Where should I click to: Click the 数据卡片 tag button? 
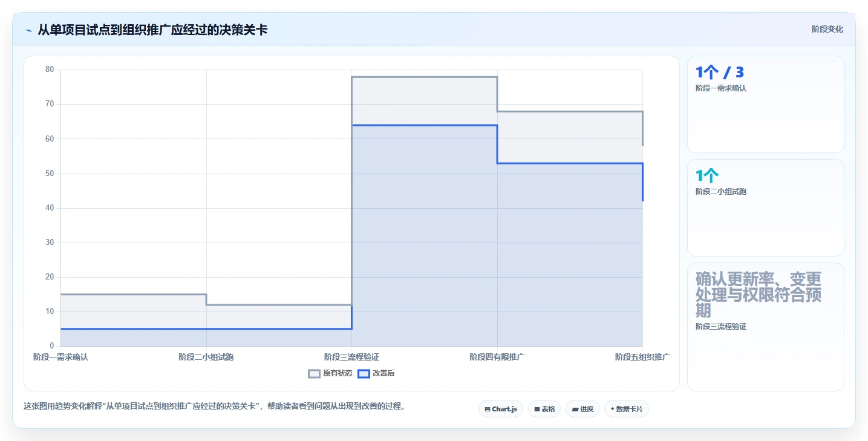[x=627, y=409]
